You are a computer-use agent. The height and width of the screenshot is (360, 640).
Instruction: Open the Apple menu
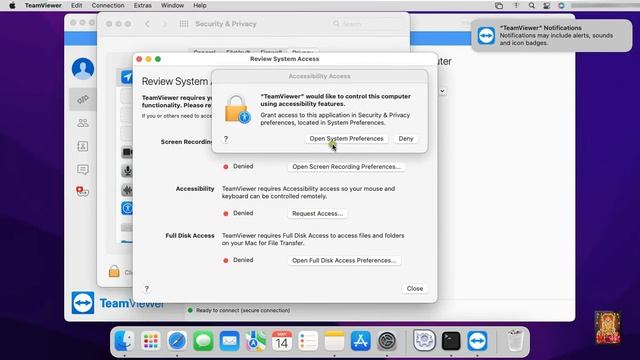coord(12,5)
